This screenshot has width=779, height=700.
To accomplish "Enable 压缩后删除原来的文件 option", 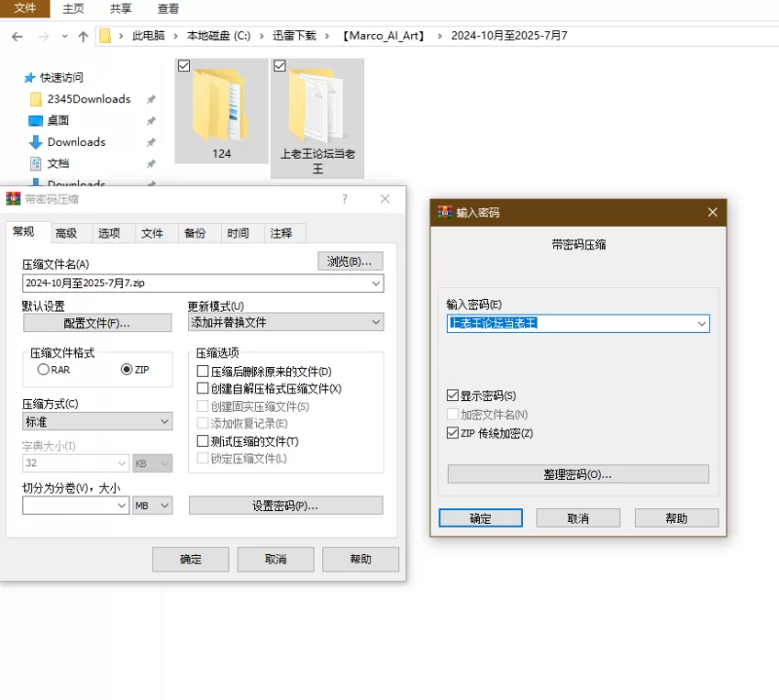I will point(203,372).
